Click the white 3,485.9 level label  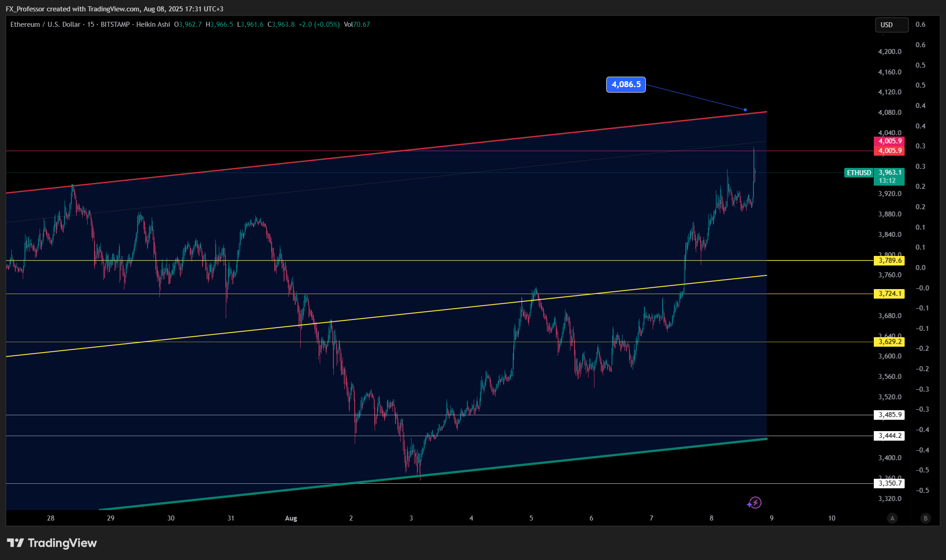(889, 415)
